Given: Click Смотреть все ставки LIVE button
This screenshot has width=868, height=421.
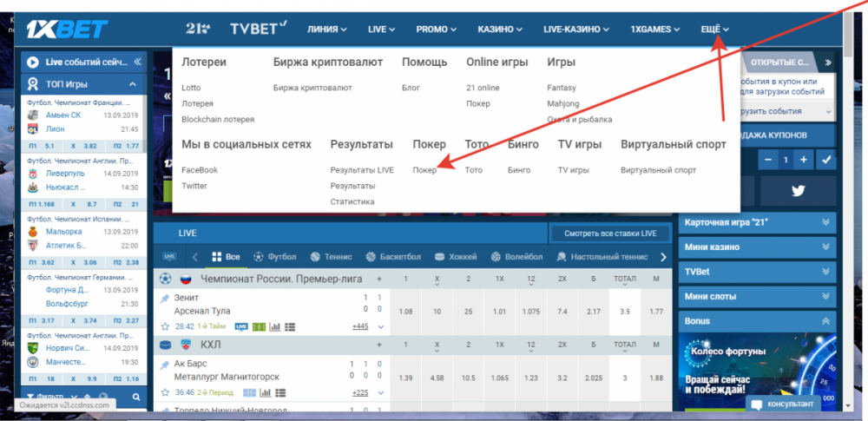Looking at the screenshot, I should pos(610,234).
